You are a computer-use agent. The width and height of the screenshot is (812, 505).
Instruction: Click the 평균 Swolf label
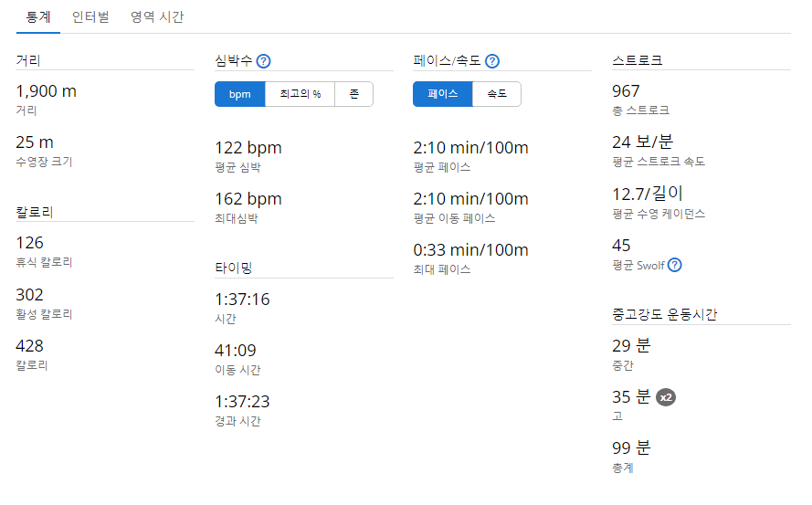(x=638, y=266)
